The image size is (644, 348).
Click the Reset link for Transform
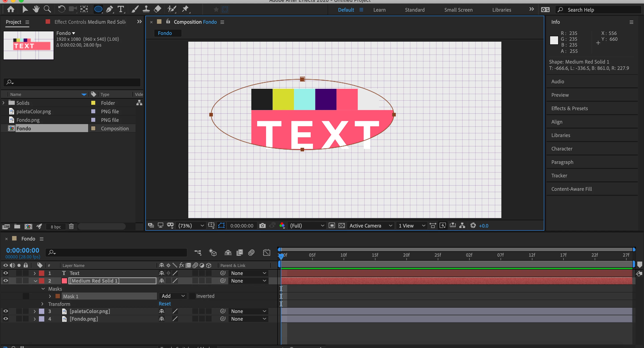(165, 304)
